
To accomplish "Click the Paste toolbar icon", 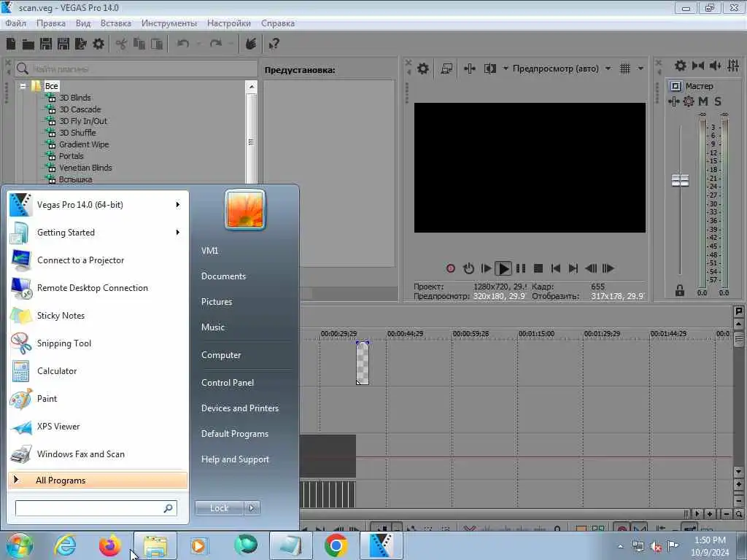I will (x=157, y=44).
